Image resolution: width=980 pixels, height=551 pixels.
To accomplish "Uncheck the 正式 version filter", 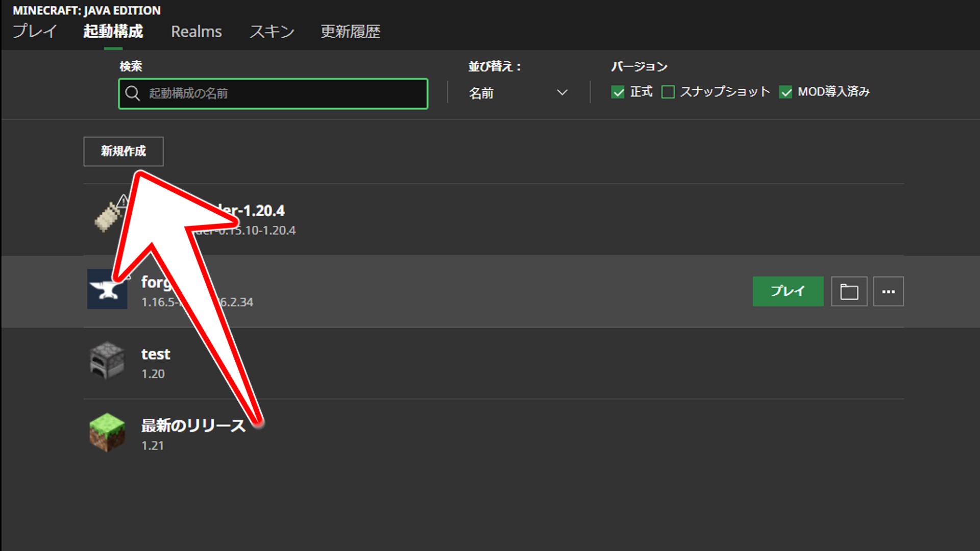I will click(618, 92).
